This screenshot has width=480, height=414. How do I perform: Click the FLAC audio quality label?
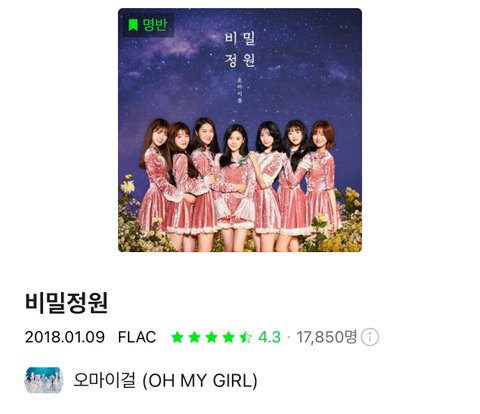click(137, 337)
